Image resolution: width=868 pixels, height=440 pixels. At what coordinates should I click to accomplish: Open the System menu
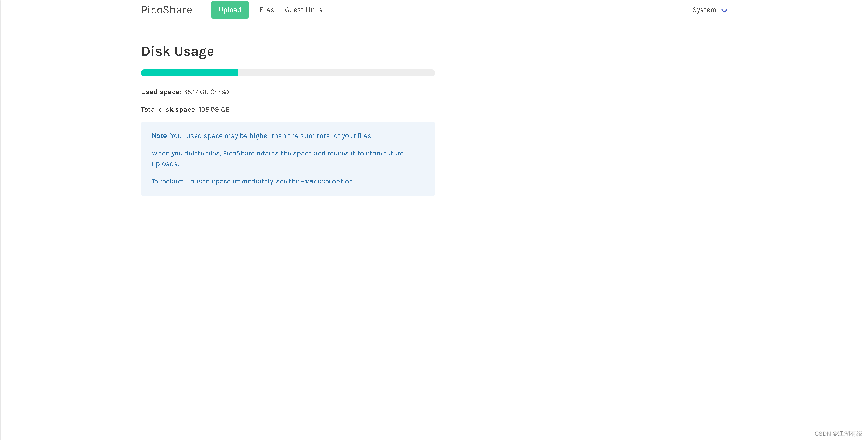coord(704,10)
